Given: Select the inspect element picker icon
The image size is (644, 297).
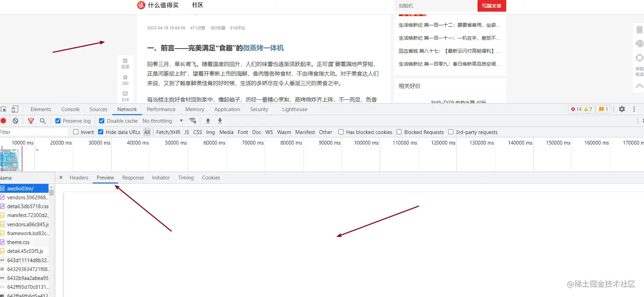Looking at the screenshot, I should click(3, 109).
